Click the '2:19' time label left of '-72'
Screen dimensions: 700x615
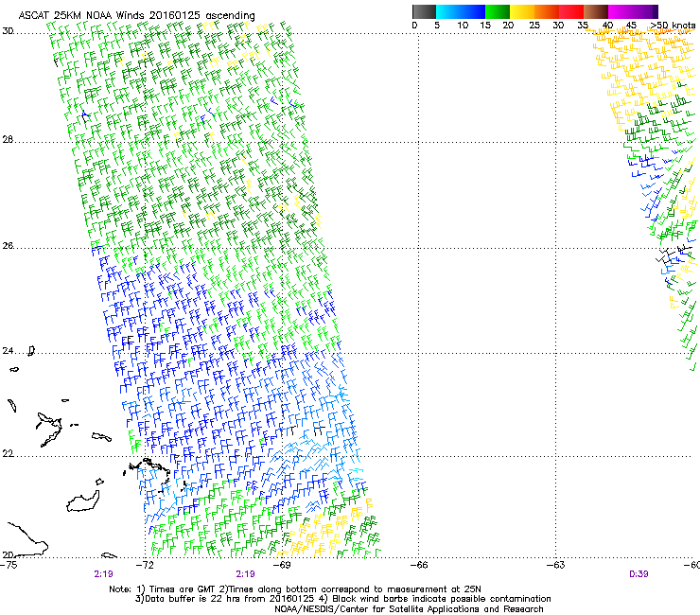pos(103,574)
